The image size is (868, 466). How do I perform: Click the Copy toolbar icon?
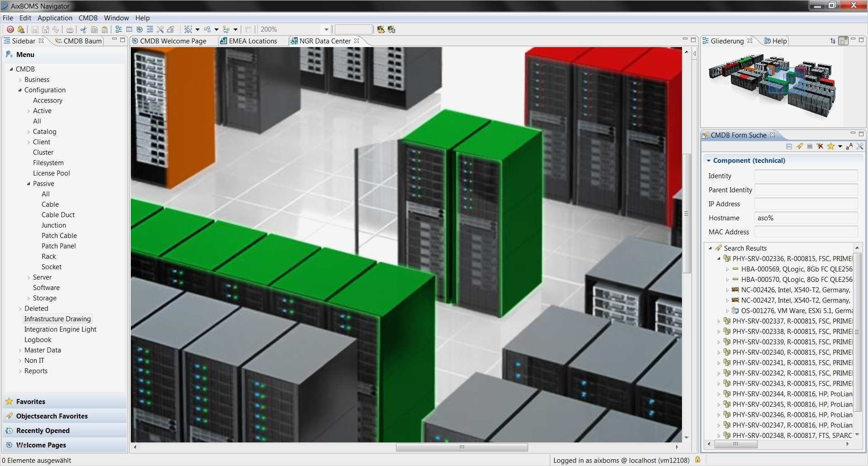click(x=94, y=29)
